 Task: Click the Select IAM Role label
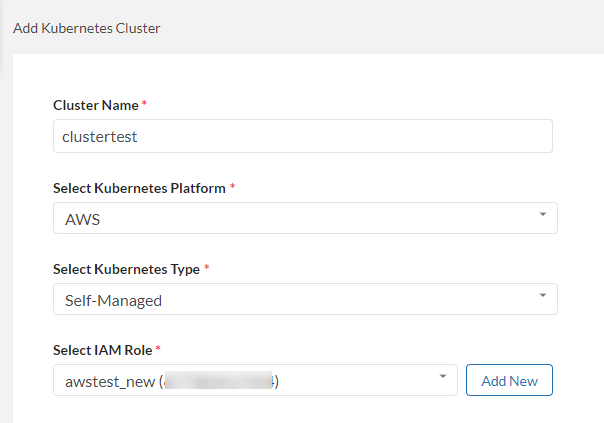pos(103,350)
